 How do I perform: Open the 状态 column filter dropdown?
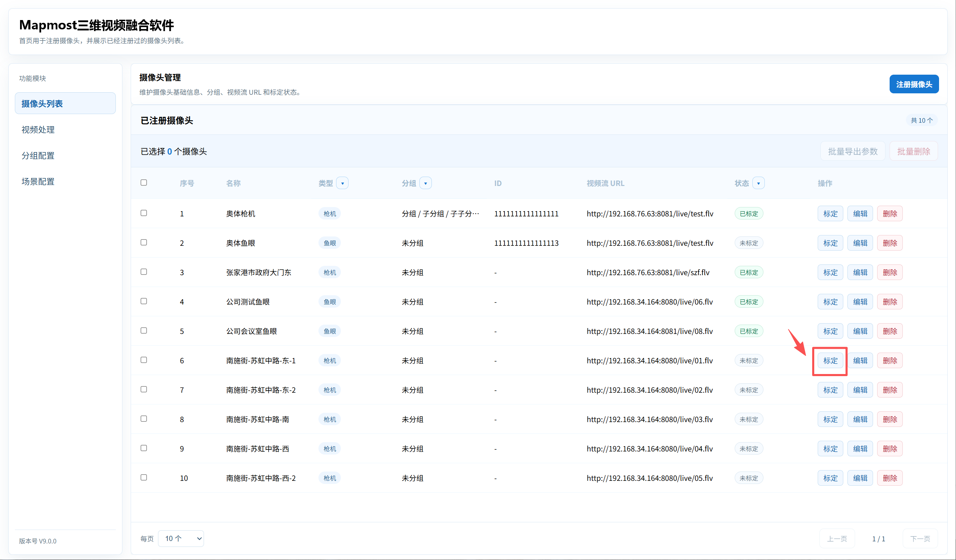(758, 183)
